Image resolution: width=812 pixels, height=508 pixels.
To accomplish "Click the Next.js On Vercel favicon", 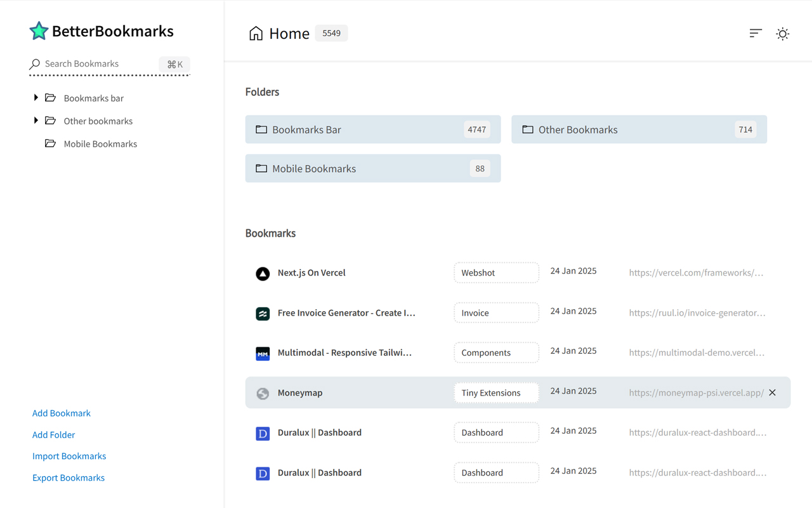I will pyautogui.click(x=263, y=273).
